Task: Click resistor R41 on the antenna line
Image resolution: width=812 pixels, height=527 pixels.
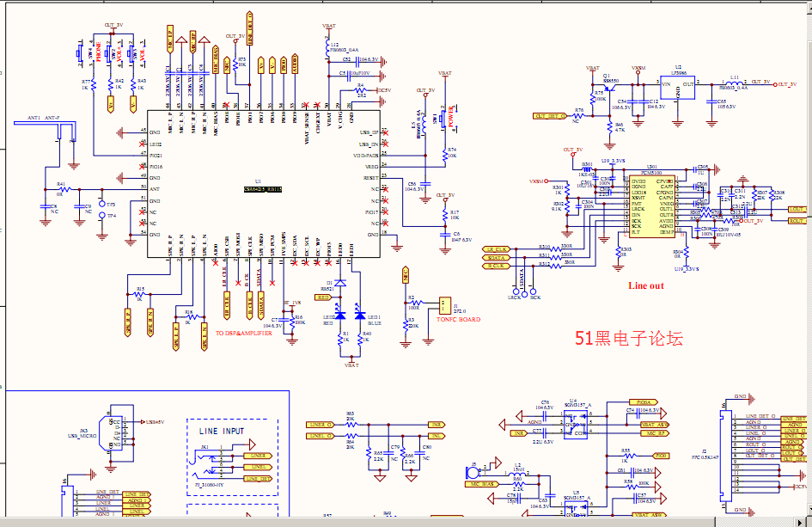Action: (65, 189)
